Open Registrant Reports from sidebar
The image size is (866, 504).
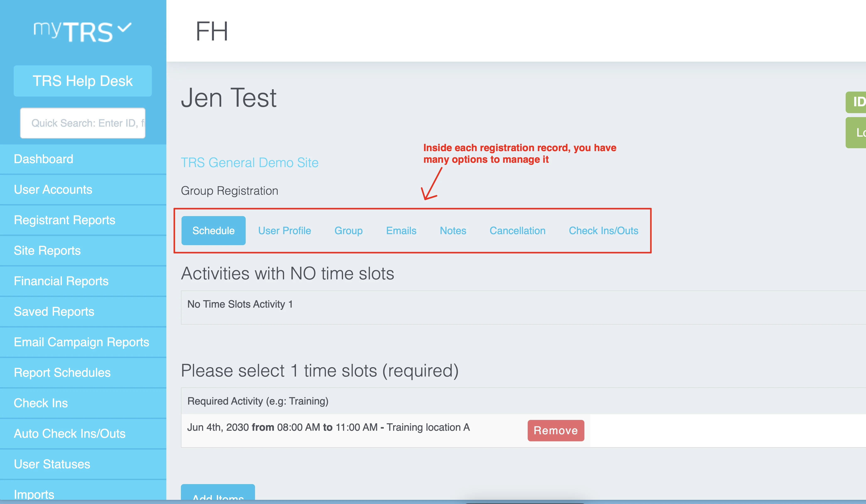click(x=83, y=220)
